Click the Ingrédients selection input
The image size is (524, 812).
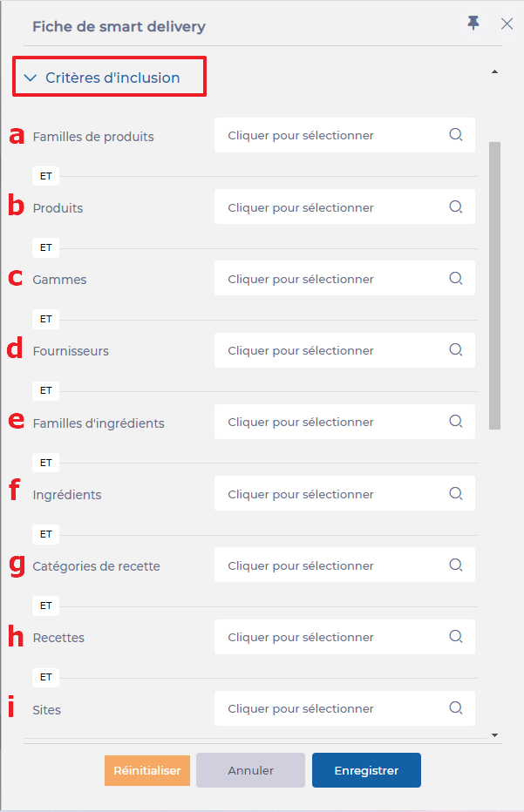pos(331,494)
